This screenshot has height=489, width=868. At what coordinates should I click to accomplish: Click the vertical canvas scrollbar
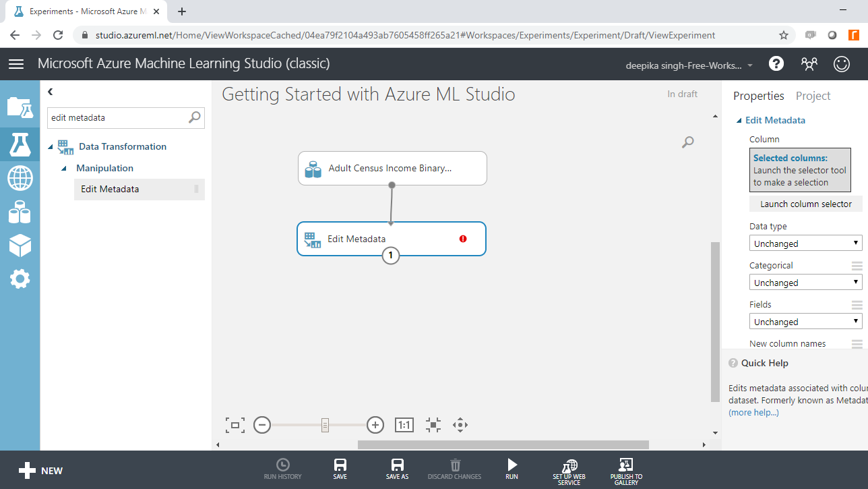[x=714, y=322]
